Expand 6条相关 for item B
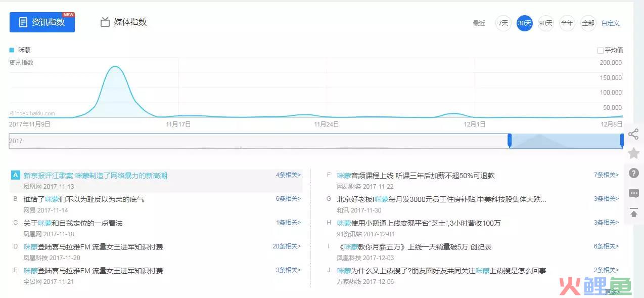 [x=288, y=199]
